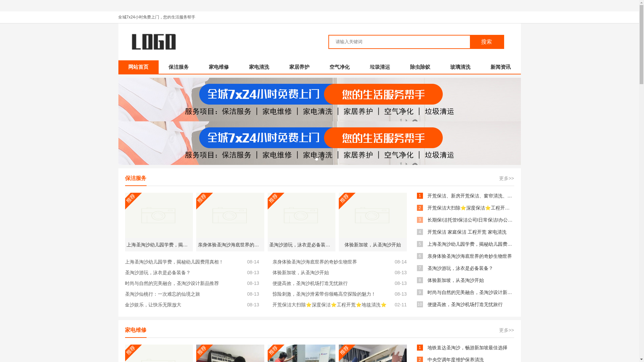Open ranked item 中央空调年度维护保养清洗

455,359
